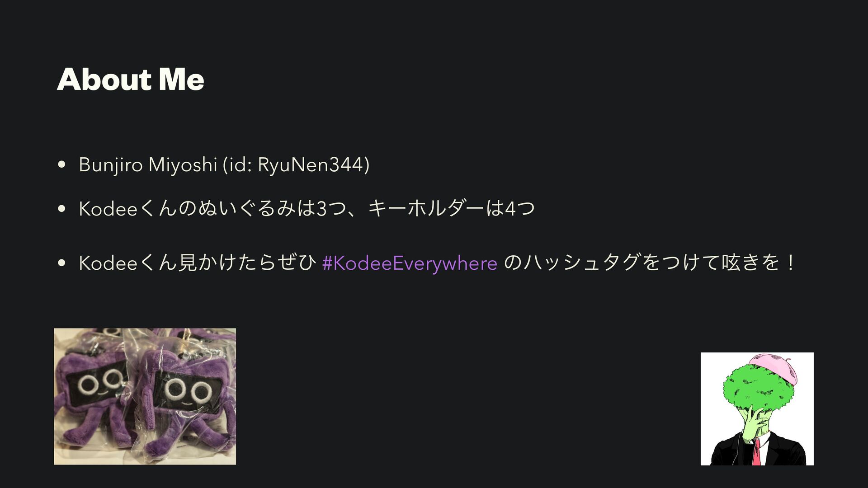This screenshot has width=868, height=488.
Task: Click the third bullet point marker
Action: click(x=62, y=263)
